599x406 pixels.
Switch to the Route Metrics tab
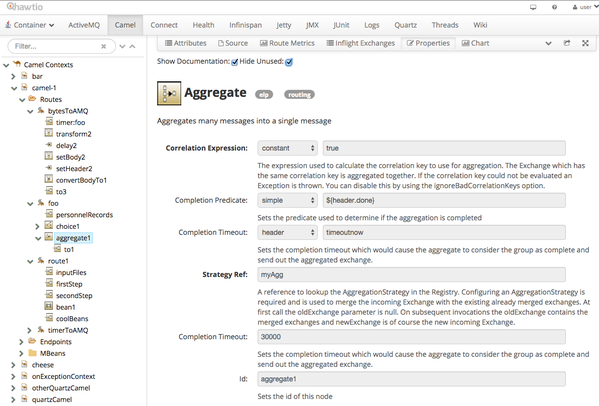point(287,43)
